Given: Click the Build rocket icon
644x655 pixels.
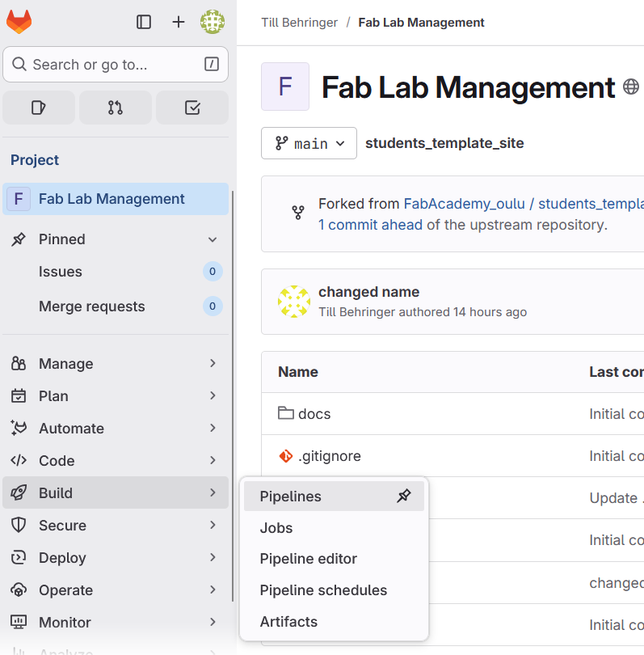Looking at the screenshot, I should tap(19, 493).
